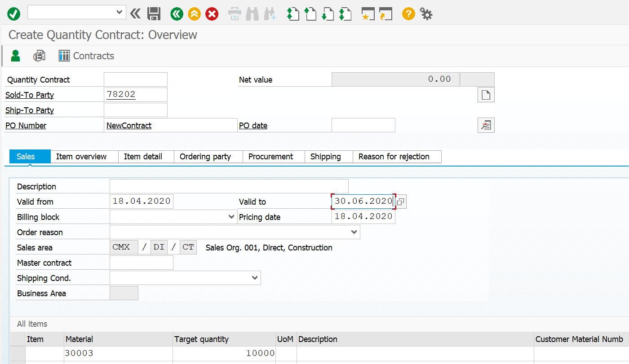Open the Reason for rejection tab
This screenshot has width=629, height=364.
[394, 157]
